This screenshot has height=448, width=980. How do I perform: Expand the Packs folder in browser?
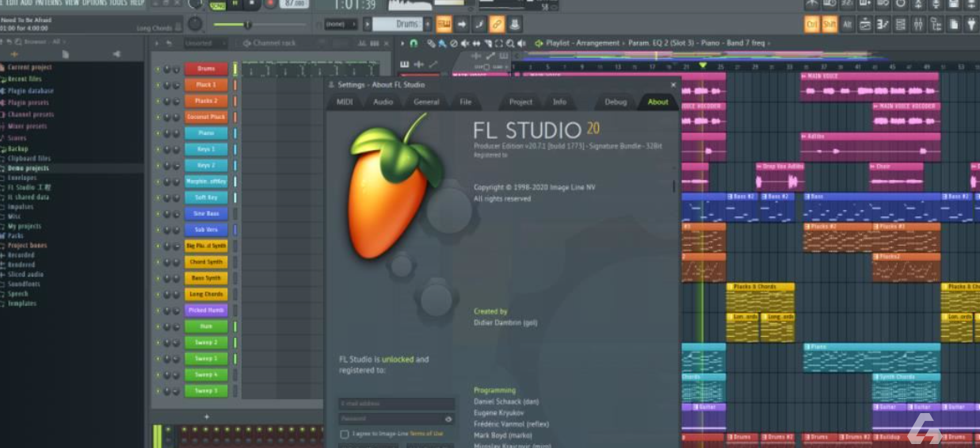15,235
